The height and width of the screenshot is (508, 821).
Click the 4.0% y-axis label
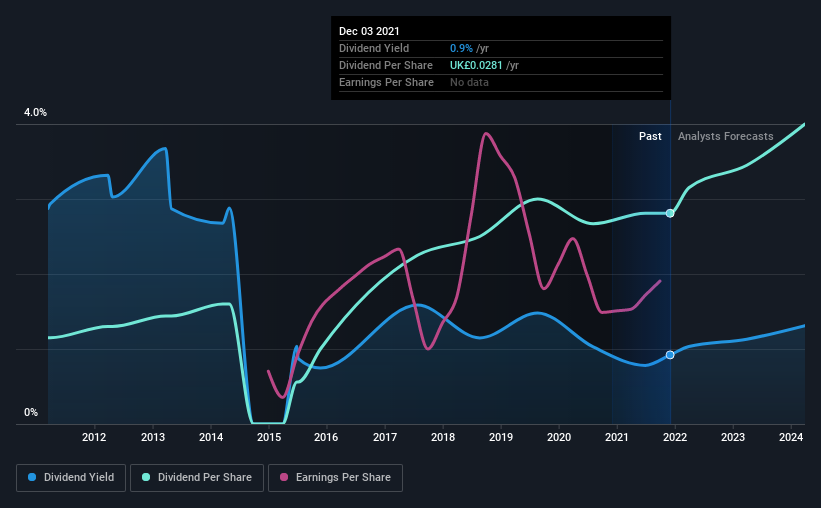(x=35, y=113)
